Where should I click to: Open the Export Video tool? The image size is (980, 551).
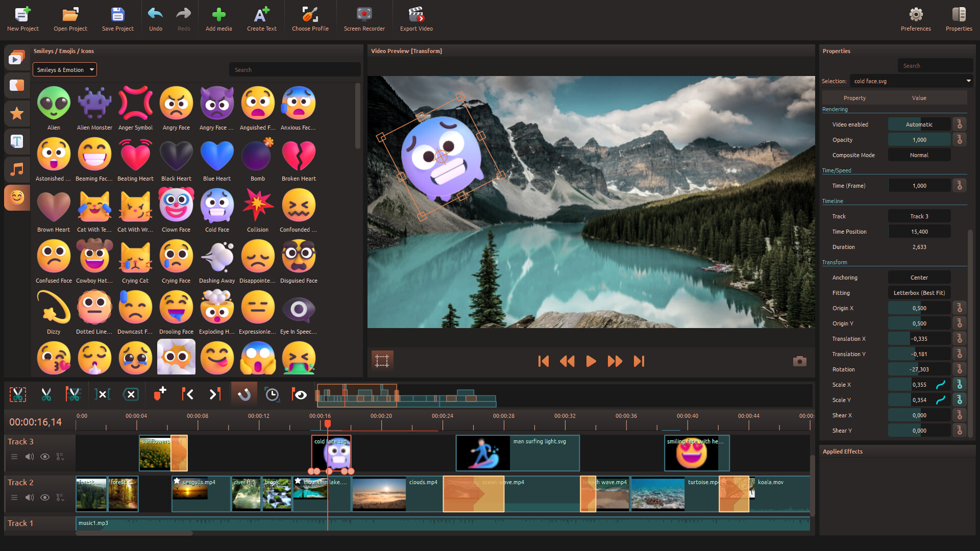416,19
